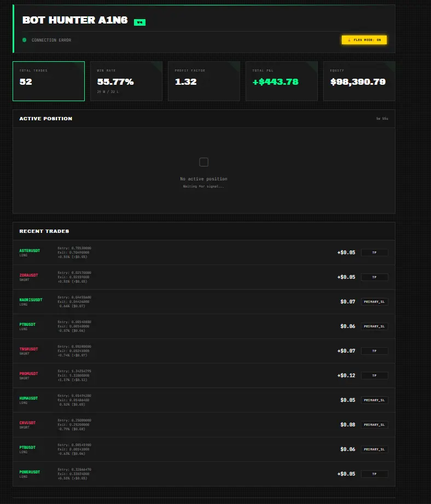Click the timer text in Active Position header
This screenshot has height=504, width=431.
coord(382,119)
